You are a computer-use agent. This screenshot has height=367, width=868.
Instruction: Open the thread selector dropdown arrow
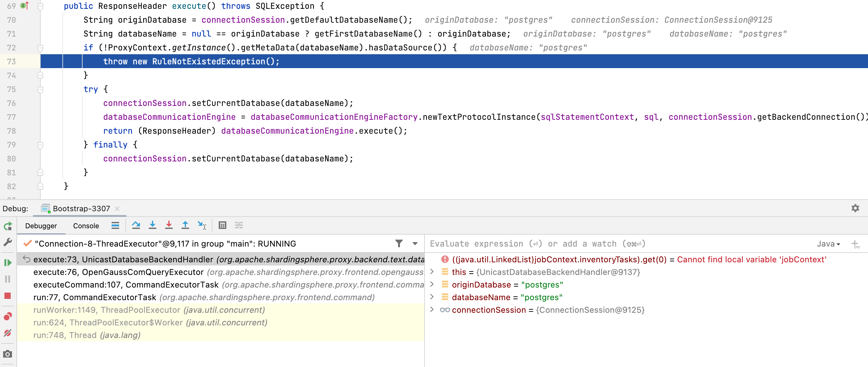[415, 243]
